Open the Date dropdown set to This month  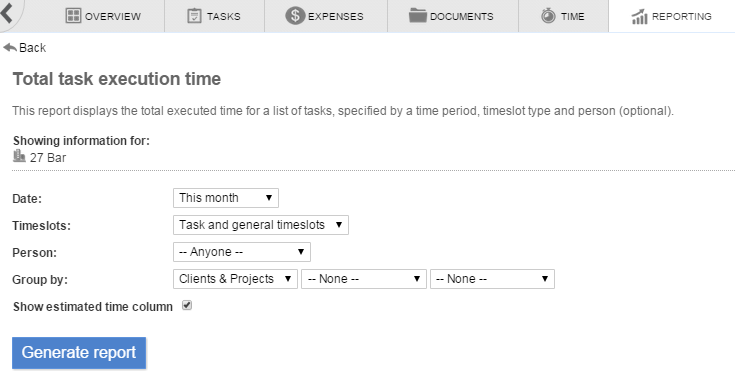[x=226, y=198]
